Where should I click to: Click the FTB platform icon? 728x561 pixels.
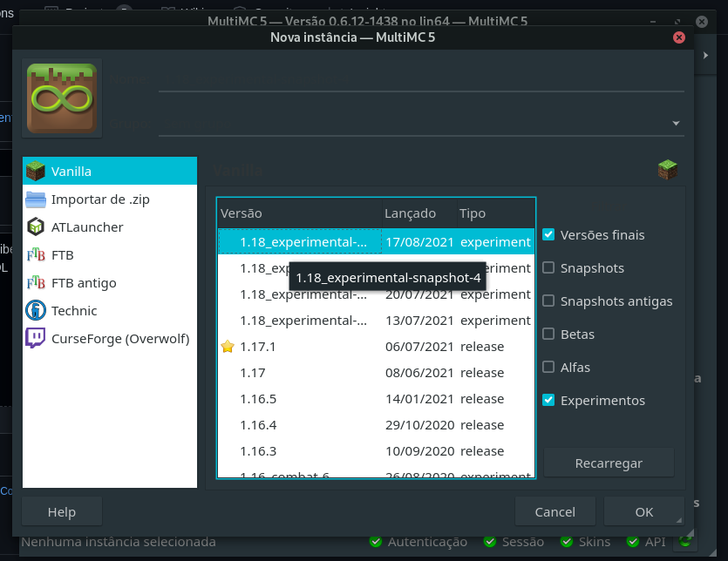click(37, 254)
